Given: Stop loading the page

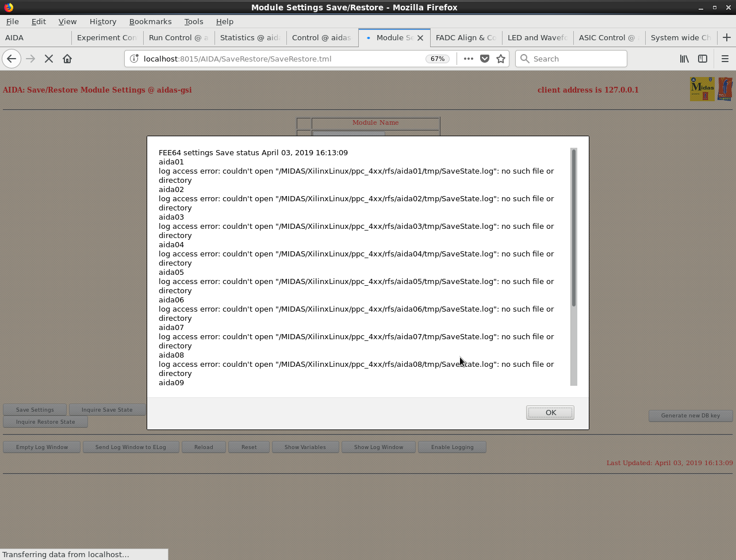Looking at the screenshot, I should point(49,59).
